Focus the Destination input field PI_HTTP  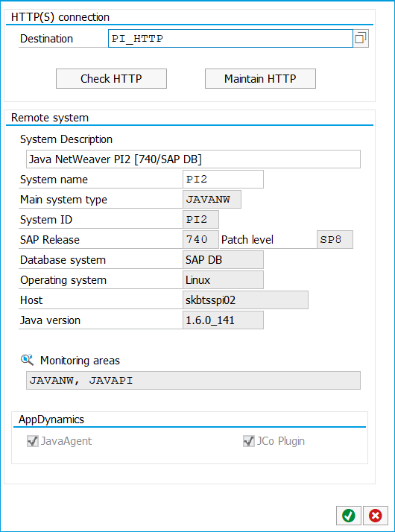[x=230, y=38]
